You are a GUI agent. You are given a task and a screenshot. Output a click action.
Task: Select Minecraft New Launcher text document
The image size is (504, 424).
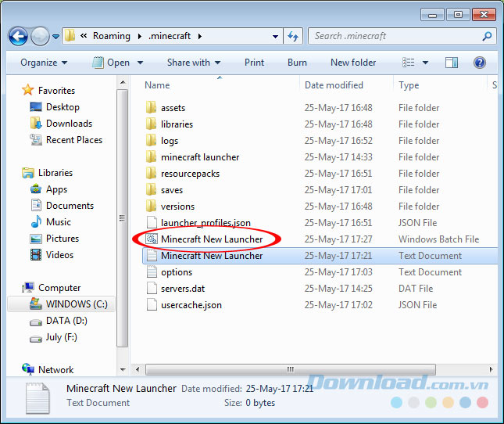[320, 256]
